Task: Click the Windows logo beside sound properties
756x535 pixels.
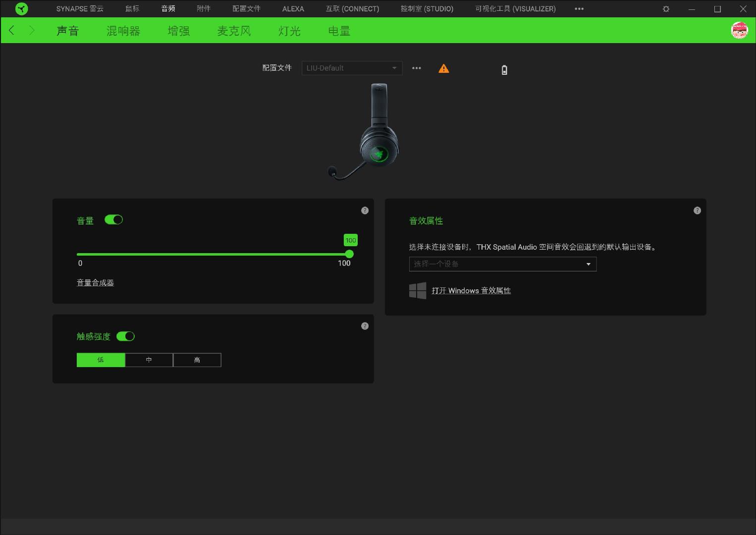Action: click(418, 291)
